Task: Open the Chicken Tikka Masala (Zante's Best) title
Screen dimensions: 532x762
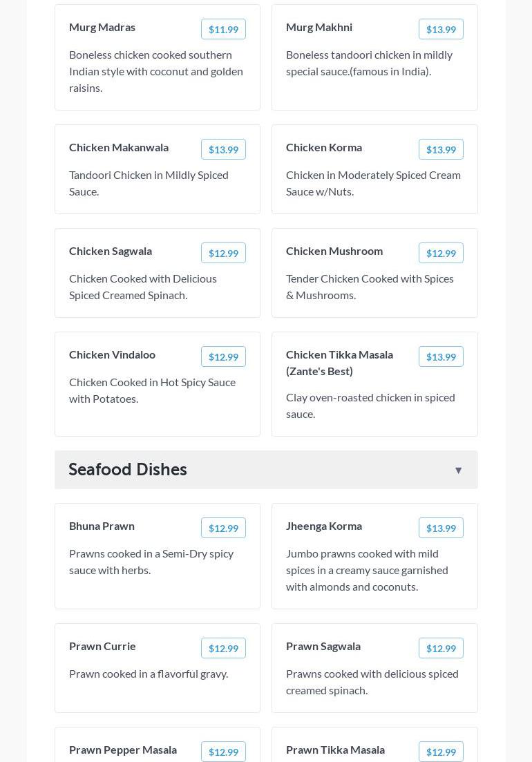Action: click(339, 363)
